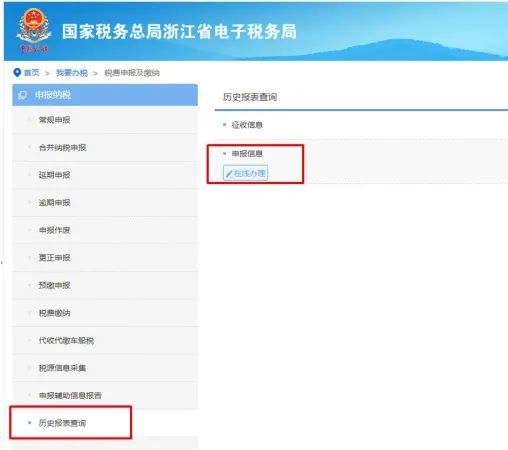
Task: Click the 申报纳税 sidebar header icon
Action: point(22,95)
